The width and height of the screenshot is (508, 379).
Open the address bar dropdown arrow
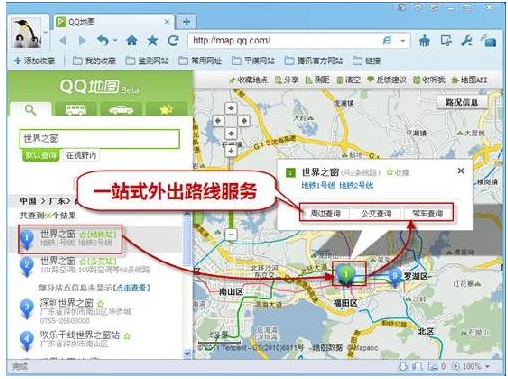403,41
